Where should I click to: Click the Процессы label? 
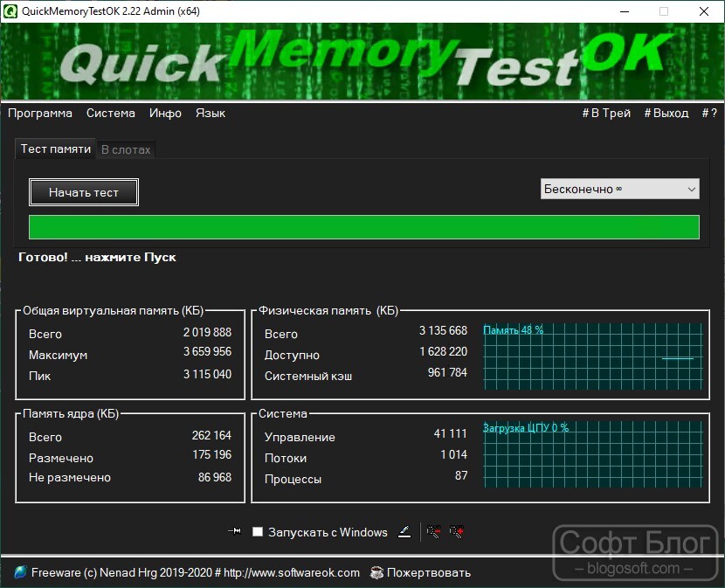click(293, 480)
